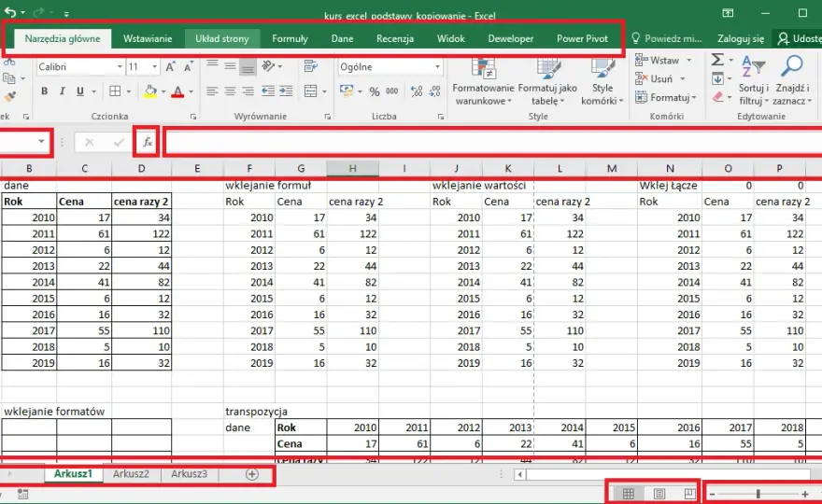The width and height of the screenshot is (822, 504).
Task: Center cell text horizontally
Action: pyautogui.click(x=230, y=91)
